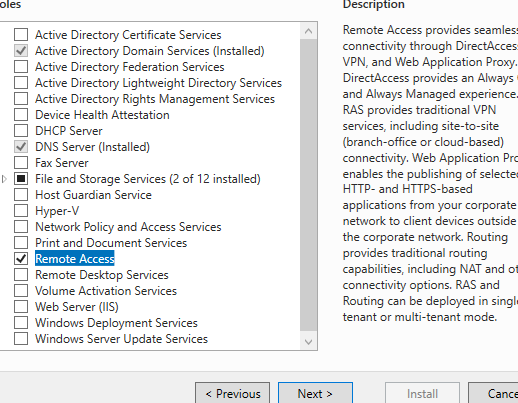This screenshot has width=518, height=403.
Task: Select Windows Deployment Services label
Action: (116, 323)
